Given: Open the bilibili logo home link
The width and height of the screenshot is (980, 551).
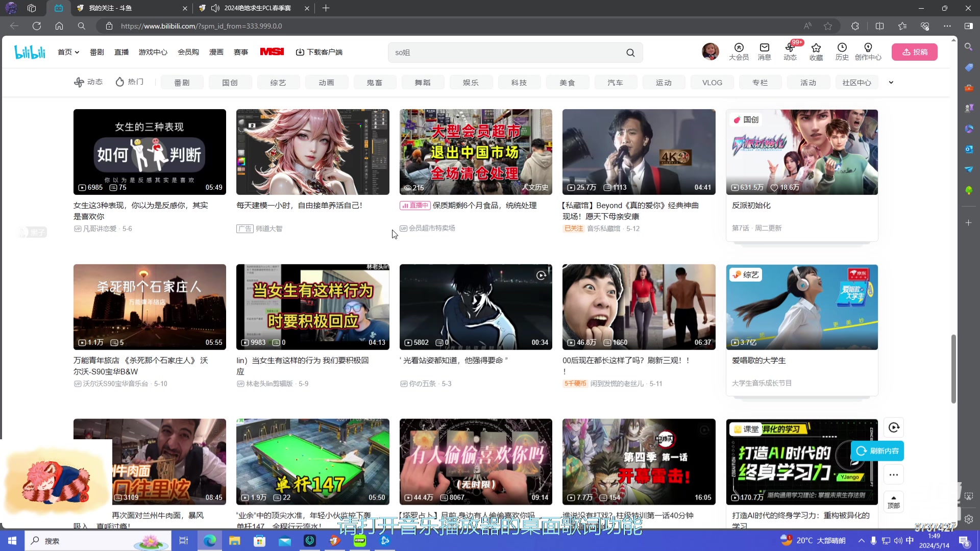Looking at the screenshot, I should pos(30,52).
